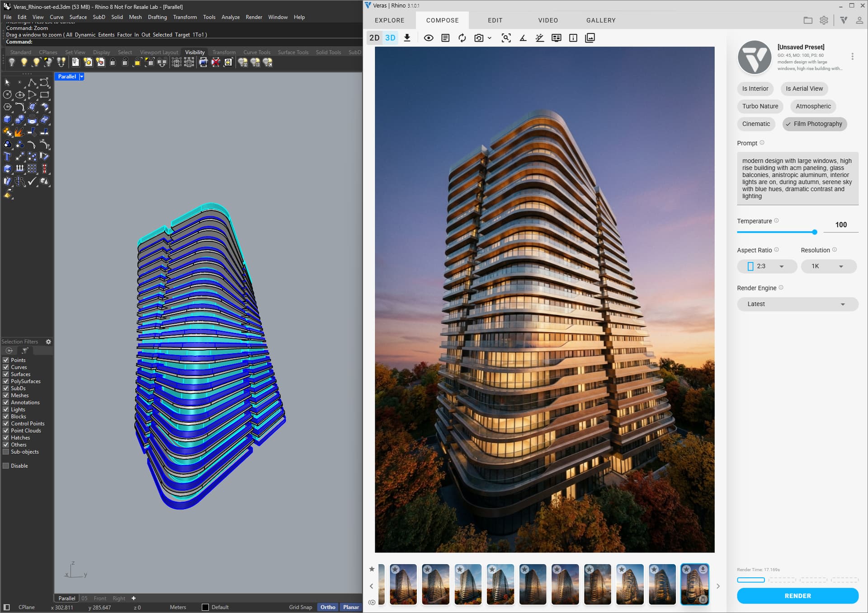Open Veras settings gear icon
Screen dimensions: 868x613
(x=824, y=20)
